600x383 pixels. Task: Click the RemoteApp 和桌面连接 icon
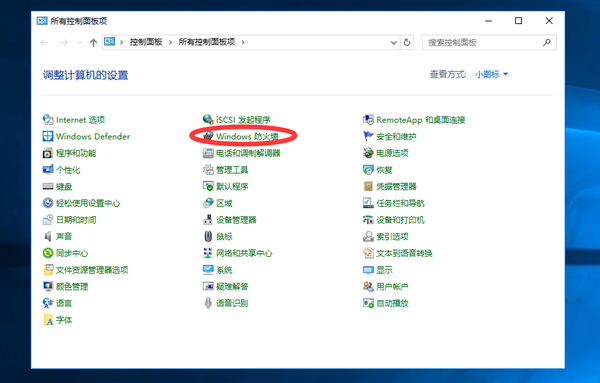[368, 120]
